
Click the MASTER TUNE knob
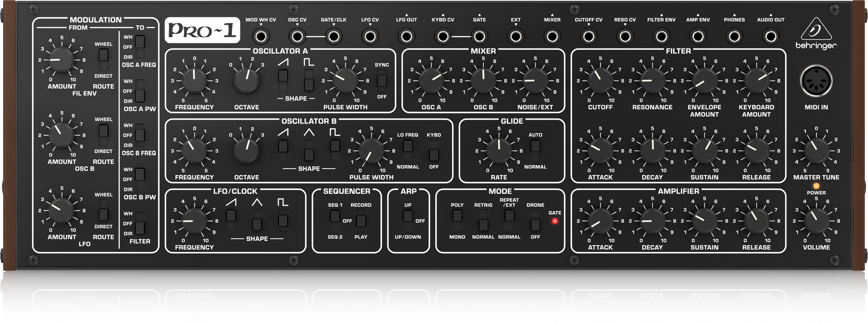point(816,150)
